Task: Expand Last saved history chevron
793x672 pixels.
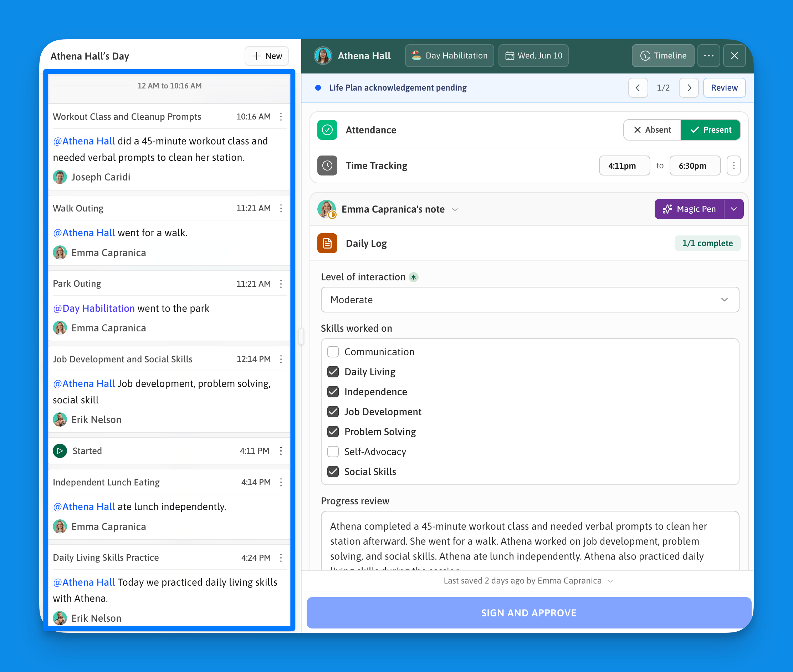Action: point(610,581)
